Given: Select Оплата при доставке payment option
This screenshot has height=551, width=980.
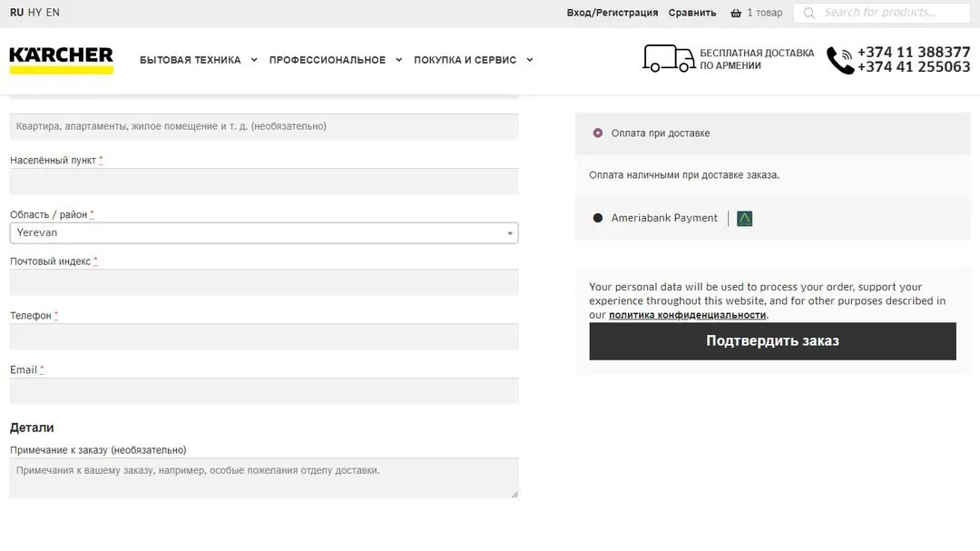Looking at the screenshot, I should pyautogui.click(x=597, y=133).
